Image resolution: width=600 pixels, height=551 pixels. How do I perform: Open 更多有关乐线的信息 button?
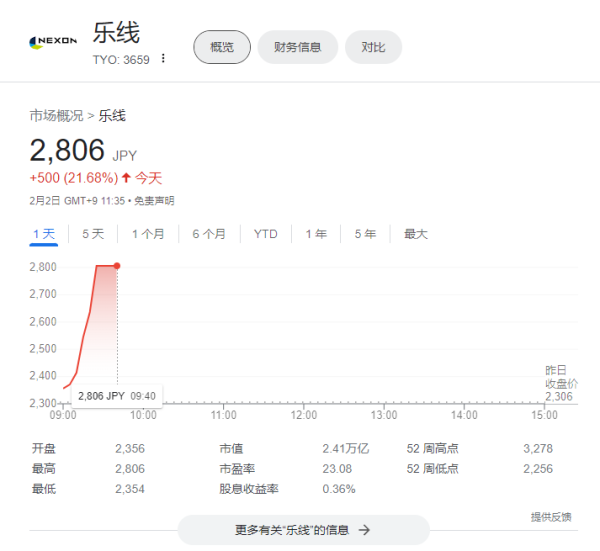point(303,530)
